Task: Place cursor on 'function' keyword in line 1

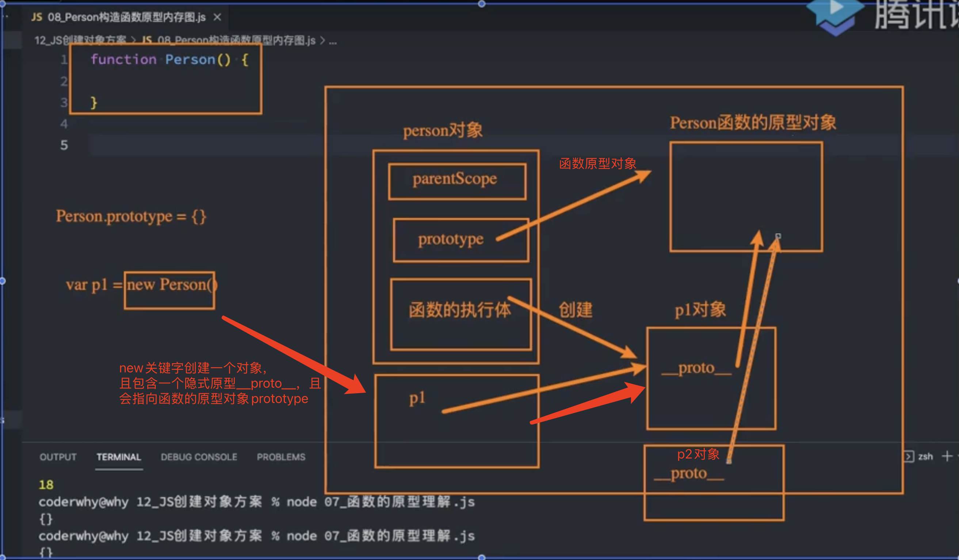Action: click(124, 60)
